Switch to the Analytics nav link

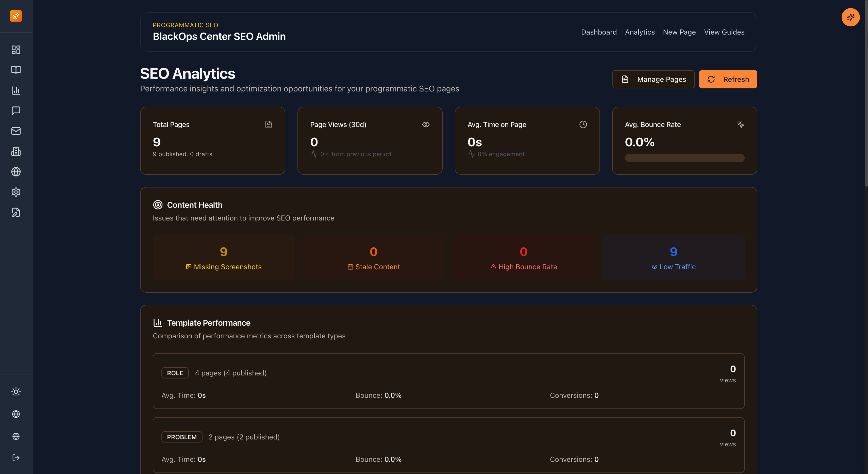640,32
